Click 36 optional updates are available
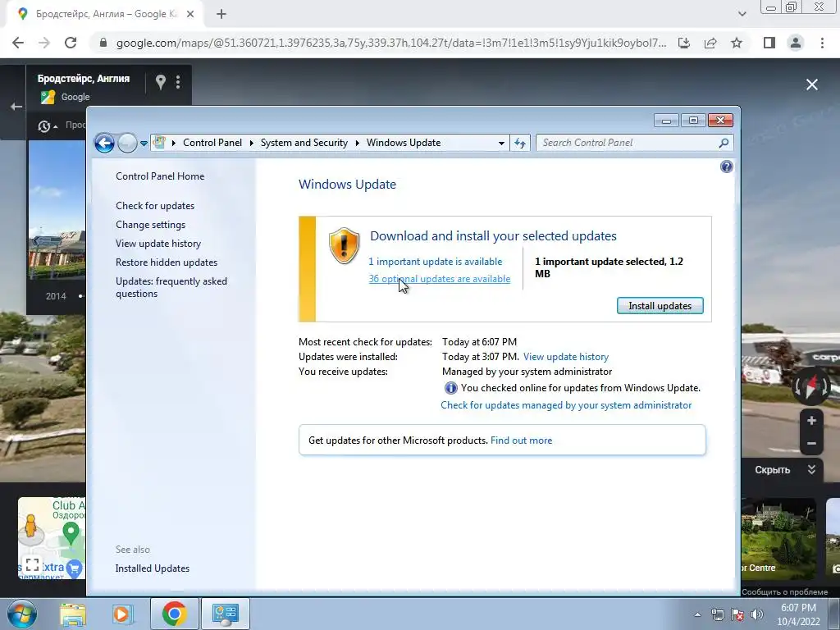 pyautogui.click(x=440, y=279)
